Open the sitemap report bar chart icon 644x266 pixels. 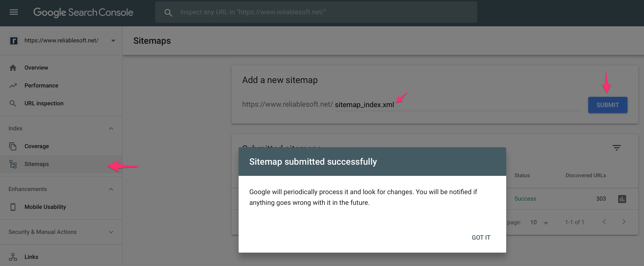click(x=622, y=199)
